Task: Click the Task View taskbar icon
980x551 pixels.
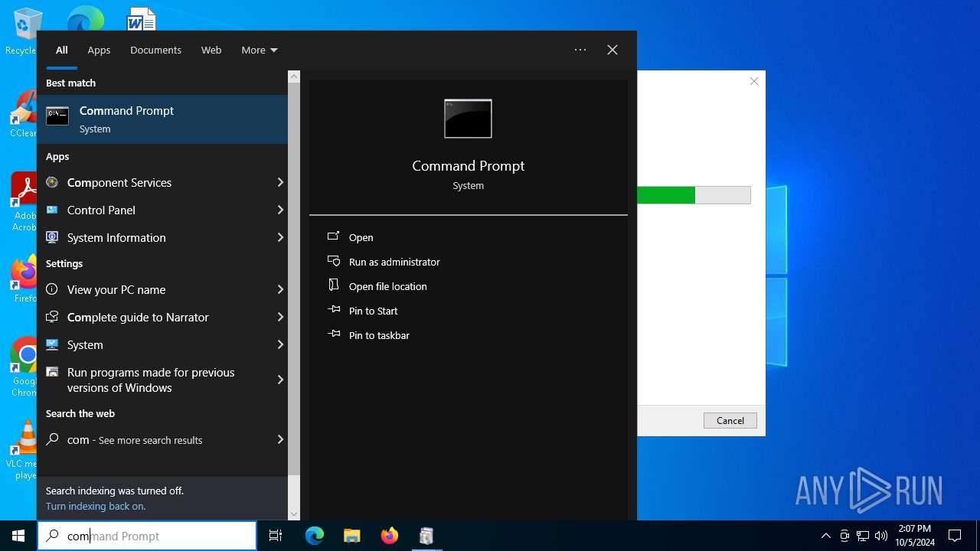Action: click(x=276, y=536)
